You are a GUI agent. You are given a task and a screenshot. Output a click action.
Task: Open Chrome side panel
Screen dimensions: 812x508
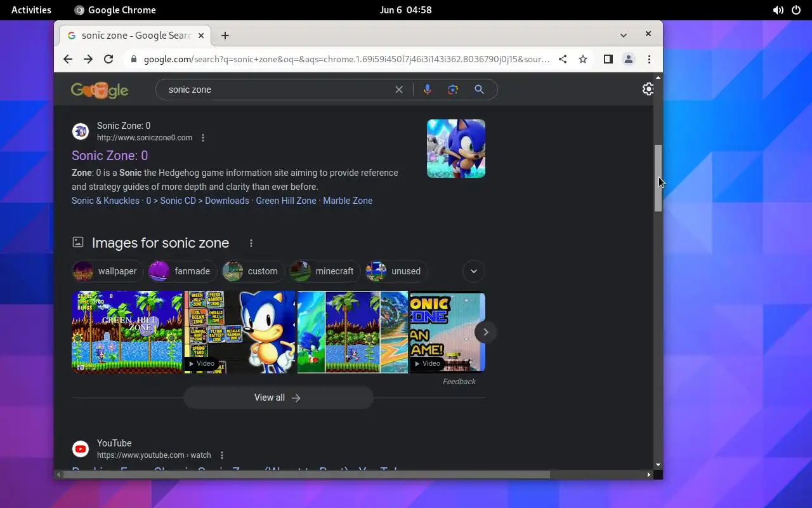[x=608, y=59]
